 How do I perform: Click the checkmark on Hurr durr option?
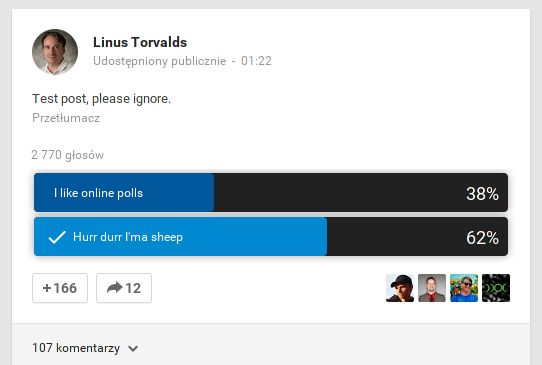tap(57, 237)
